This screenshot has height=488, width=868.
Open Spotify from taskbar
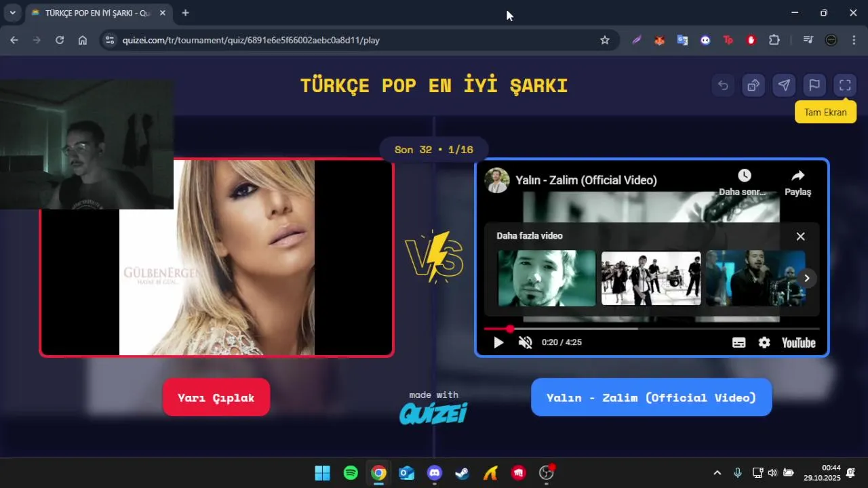click(x=351, y=473)
